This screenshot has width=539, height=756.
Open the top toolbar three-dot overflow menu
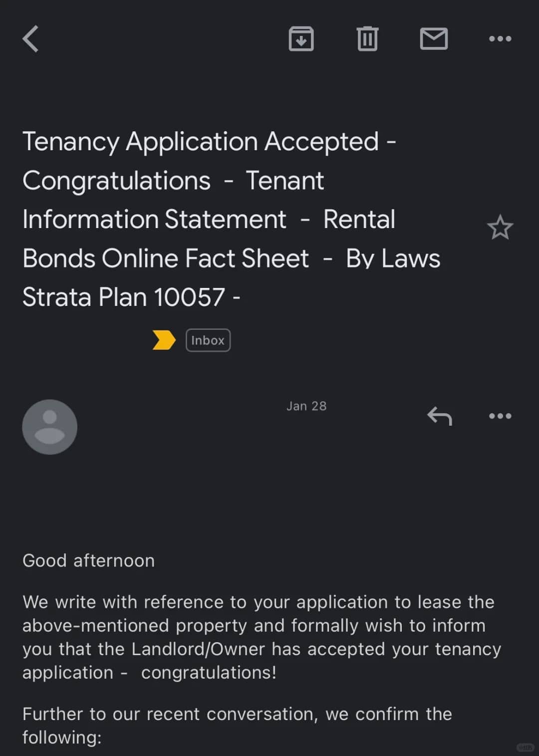tap(500, 39)
